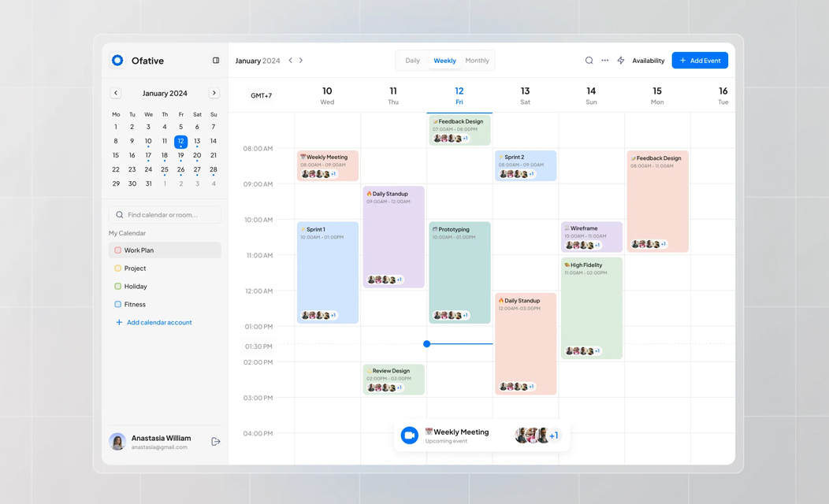Go to previous month in mini calendar
Screen dimensions: 829x504
[x=116, y=93]
